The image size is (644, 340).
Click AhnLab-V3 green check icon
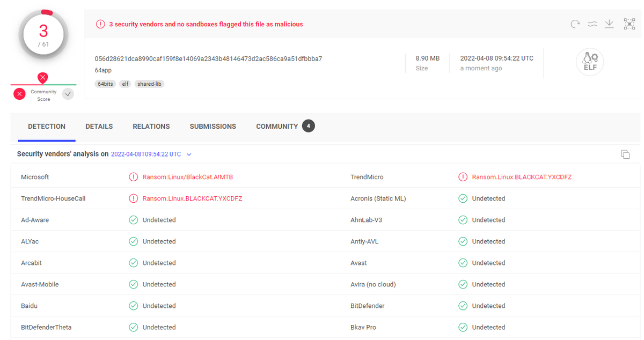click(x=463, y=220)
